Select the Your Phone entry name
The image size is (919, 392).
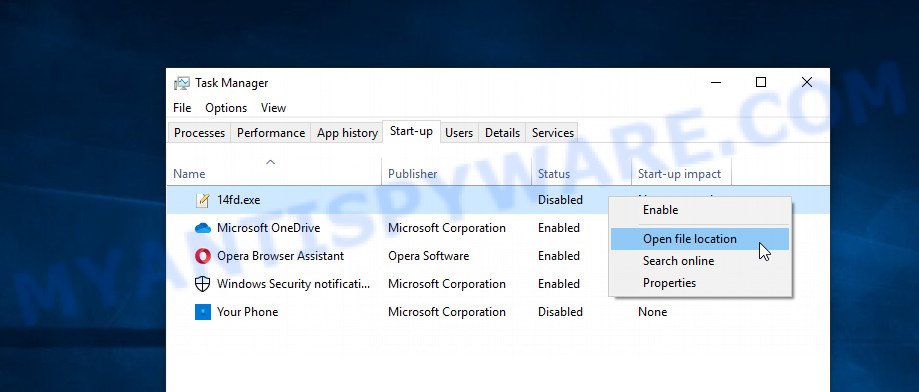pyautogui.click(x=247, y=312)
